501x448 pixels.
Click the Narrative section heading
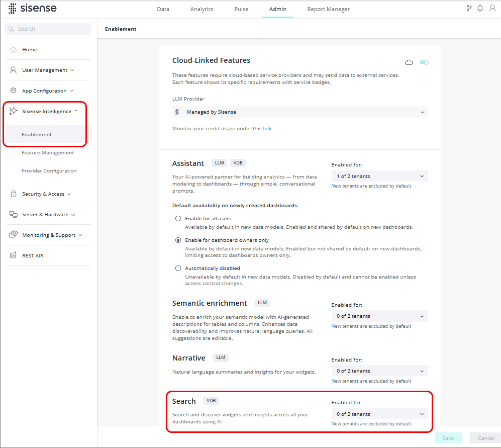(x=189, y=358)
